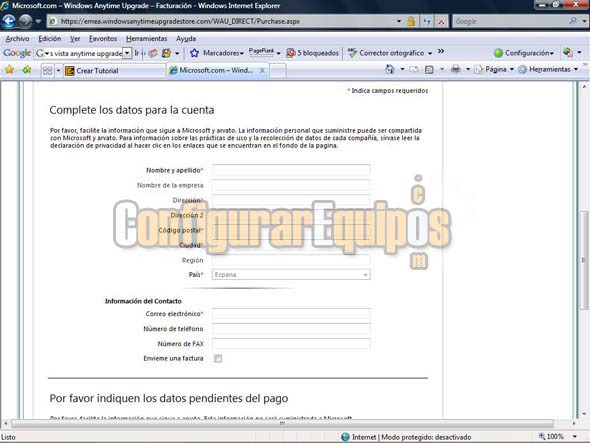Open the Edición menu
Screen dimensions: 590x443
(50, 39)
